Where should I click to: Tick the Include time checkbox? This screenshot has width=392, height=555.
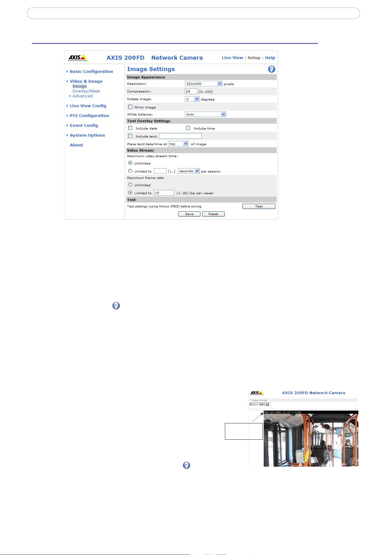(188, 128)
